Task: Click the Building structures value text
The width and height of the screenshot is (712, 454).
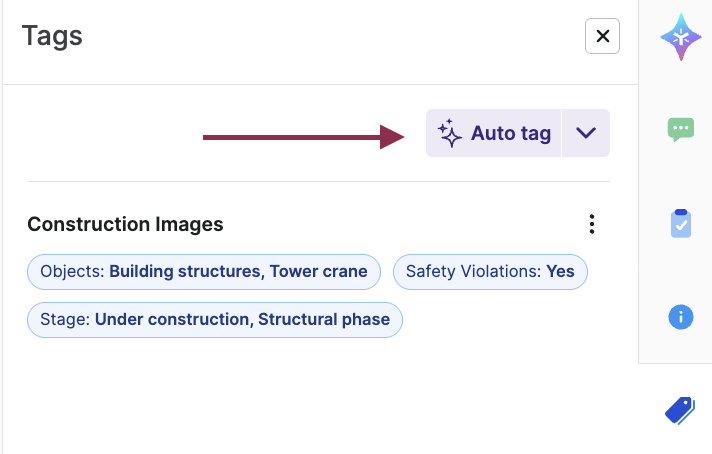Action: click(x=186, y=271)
